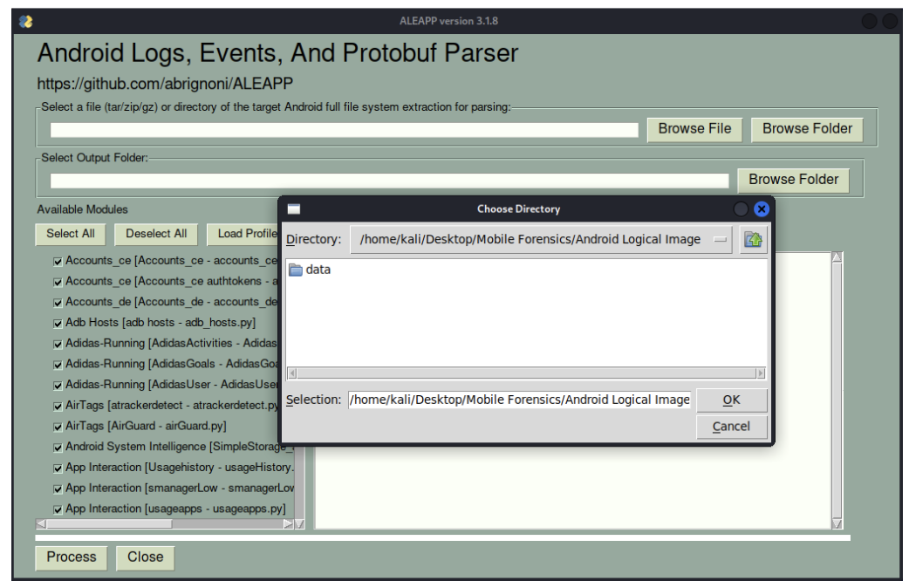Screen dimensions: 909x588
Task: Uncheck the App Interaction usageapps module
Action: 56,509
